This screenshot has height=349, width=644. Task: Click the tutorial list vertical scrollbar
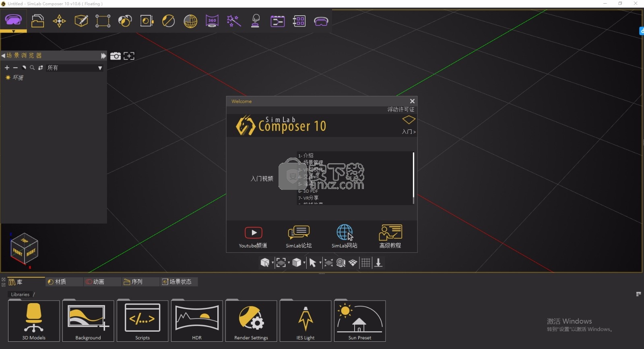tap(413, 177)
